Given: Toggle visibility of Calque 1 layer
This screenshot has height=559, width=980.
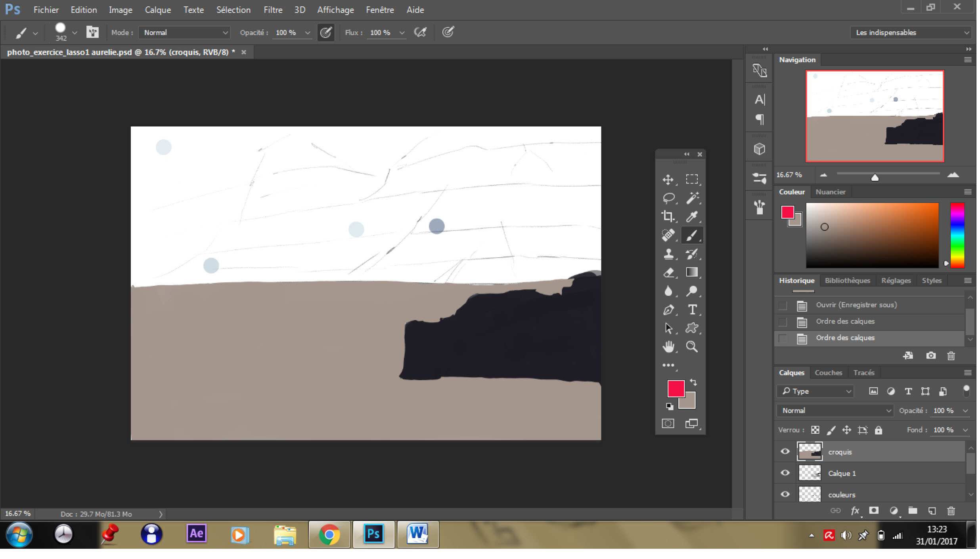Looking at the screenshot, I should click(x=785, y=473).
